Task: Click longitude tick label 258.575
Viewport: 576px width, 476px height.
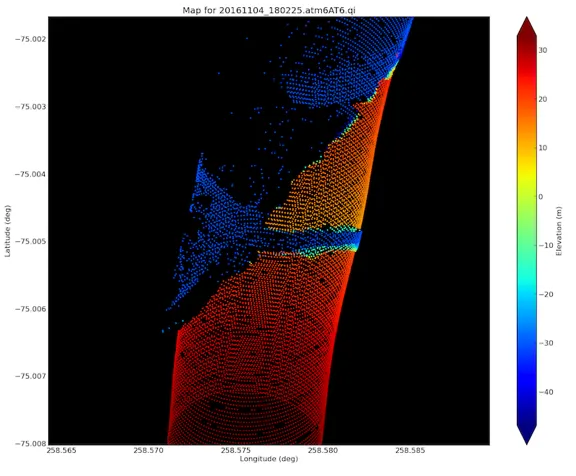Action: click(x=235, y=451)
